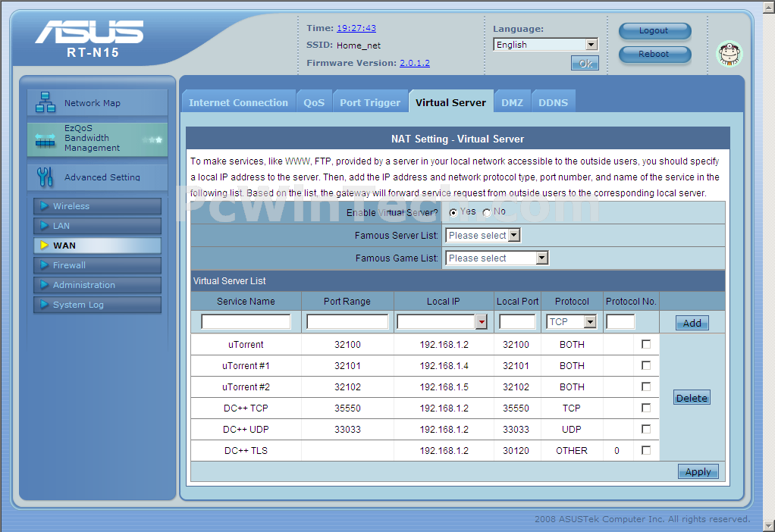Open the Firewall menu item
This screenshot has height=532, width=775.
click(97, 265)
